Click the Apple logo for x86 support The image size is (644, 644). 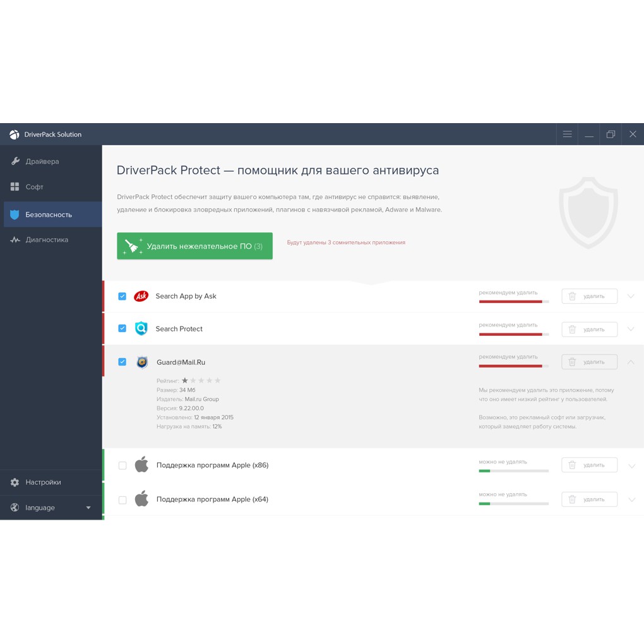(142, 465)
